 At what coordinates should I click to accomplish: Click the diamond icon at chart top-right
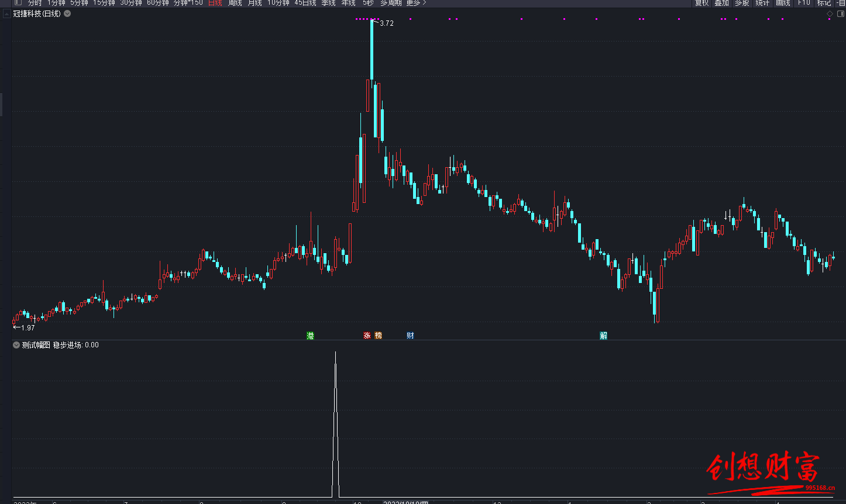829,13
